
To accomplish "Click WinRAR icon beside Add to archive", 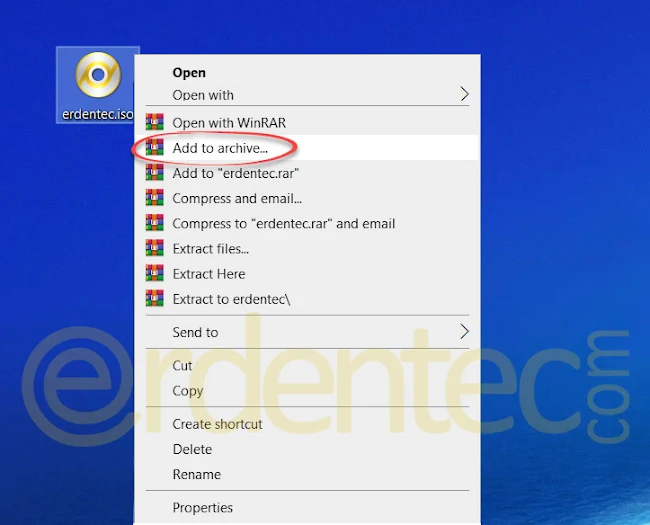I will [x=155, y=148].
